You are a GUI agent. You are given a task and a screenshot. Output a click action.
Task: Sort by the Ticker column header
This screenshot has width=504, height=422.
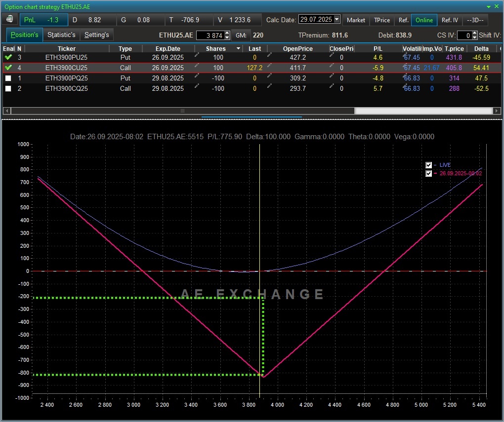click(67, 48)
